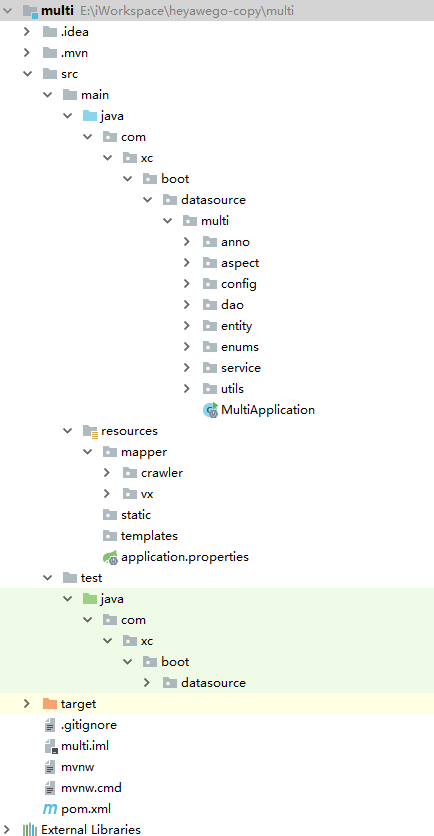Expand the datasource arrow under test

coord(147,683)
